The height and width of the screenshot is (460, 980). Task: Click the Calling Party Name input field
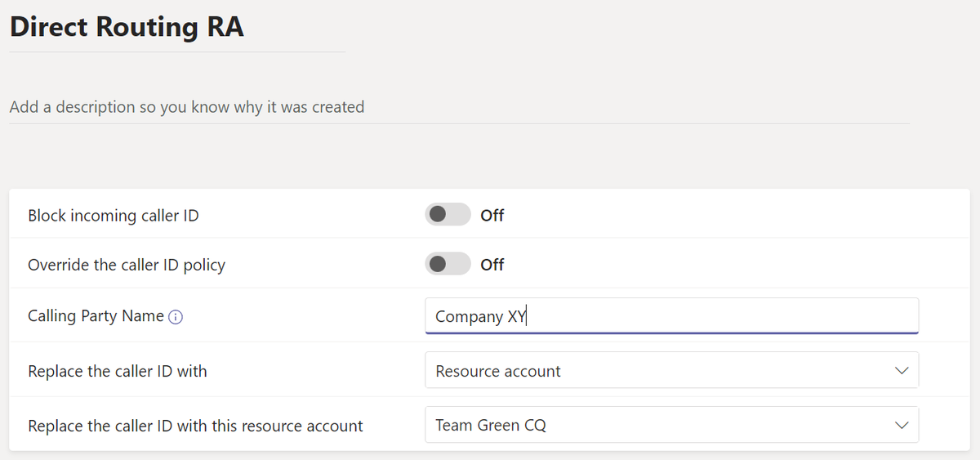tap(671, 315)
